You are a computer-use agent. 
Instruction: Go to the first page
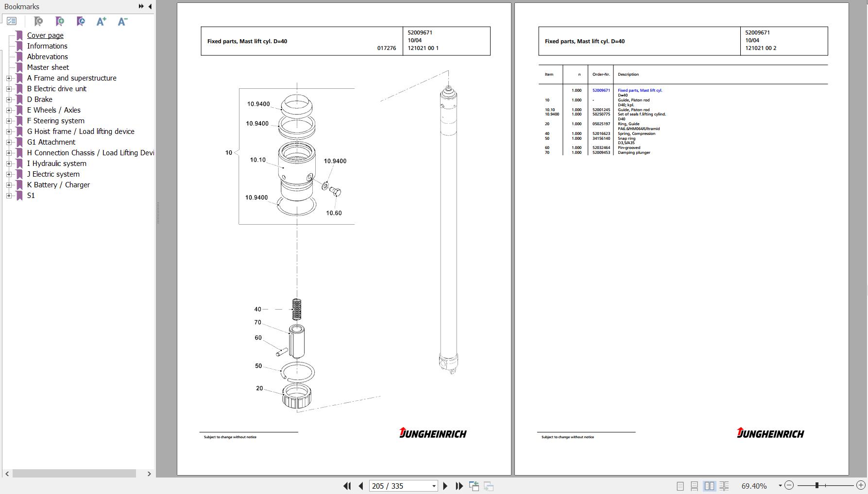[x=347, y=486]
